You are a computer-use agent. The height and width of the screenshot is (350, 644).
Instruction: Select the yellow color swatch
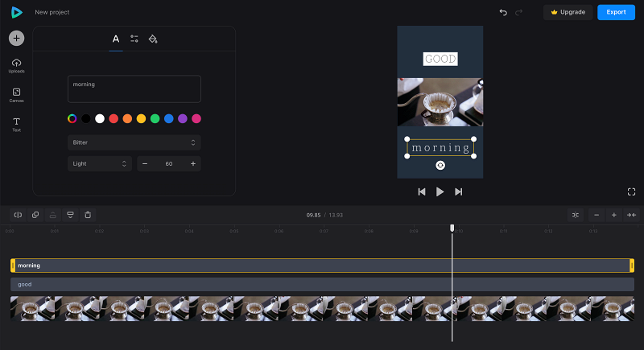(x=142, y=118)
